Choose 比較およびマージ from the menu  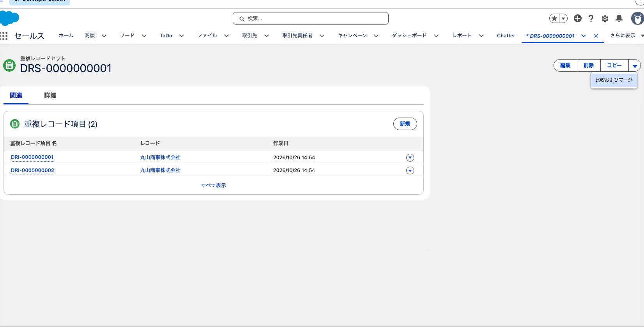[x=614, y=80]
